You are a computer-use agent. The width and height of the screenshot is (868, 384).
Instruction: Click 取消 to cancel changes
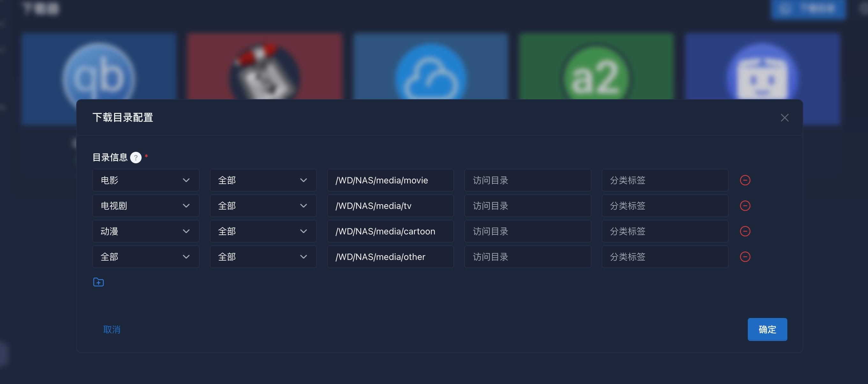point(112,329)
